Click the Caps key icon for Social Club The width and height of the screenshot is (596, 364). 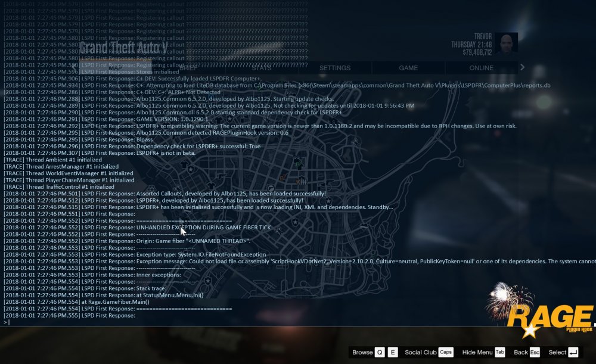[x=446, y=352]
